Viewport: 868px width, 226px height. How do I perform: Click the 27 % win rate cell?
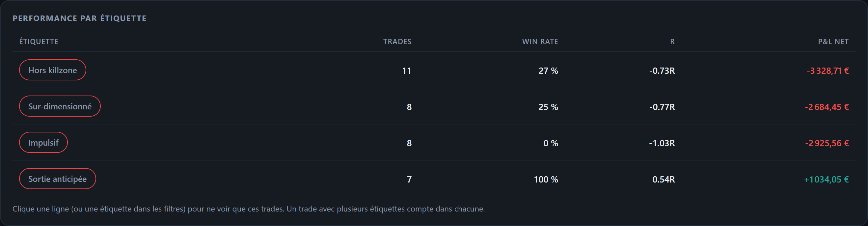pos(548,71)
